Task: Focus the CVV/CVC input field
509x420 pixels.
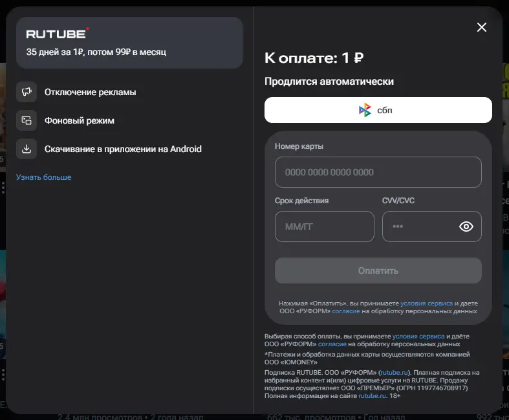Action: tap(432, 227)
